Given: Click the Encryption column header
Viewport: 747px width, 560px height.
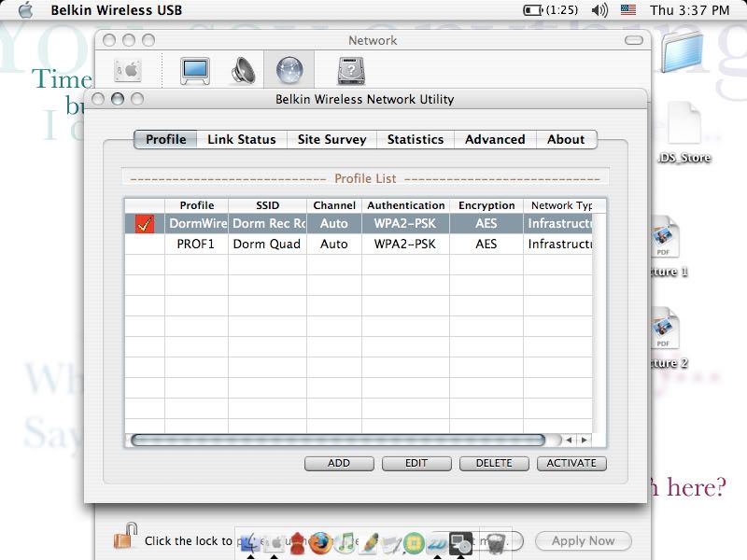Looking at the screenshot, I should (486, 205).
